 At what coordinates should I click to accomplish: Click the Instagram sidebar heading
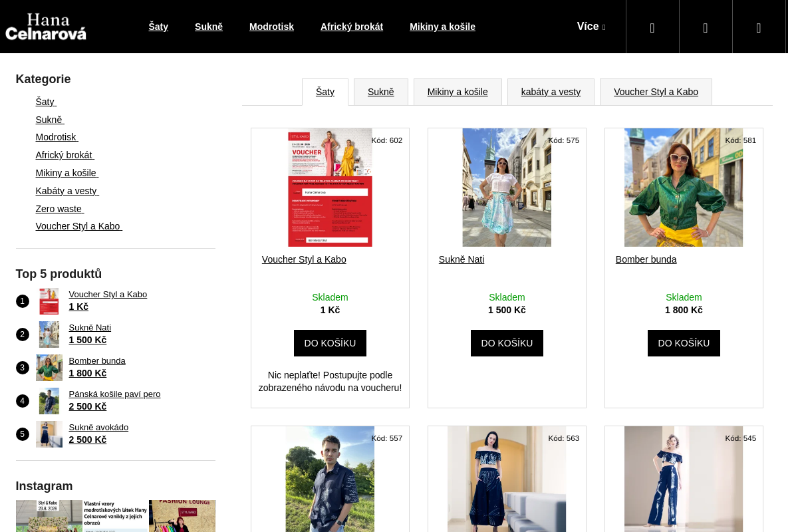(45, 486)
